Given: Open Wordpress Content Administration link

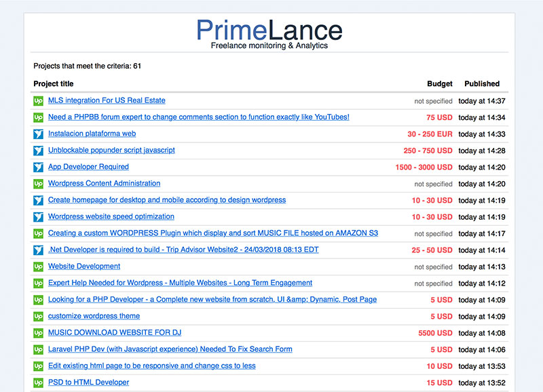Looking at the screenshot, I should coord(105,183).
